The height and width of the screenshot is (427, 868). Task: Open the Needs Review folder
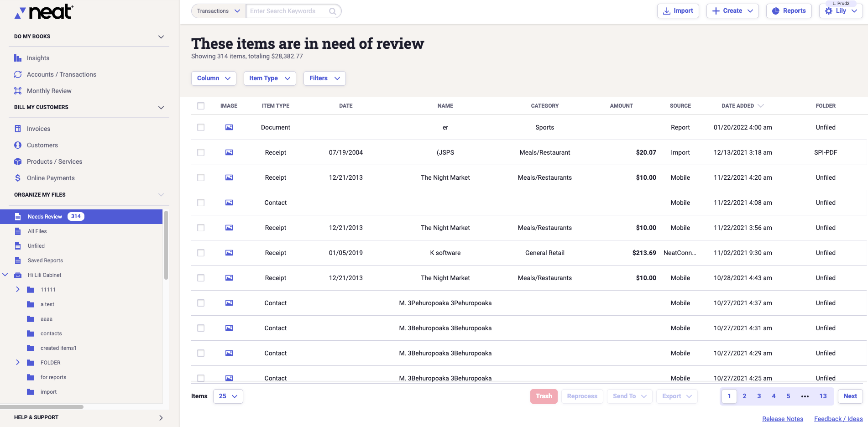tap(45, 216)
